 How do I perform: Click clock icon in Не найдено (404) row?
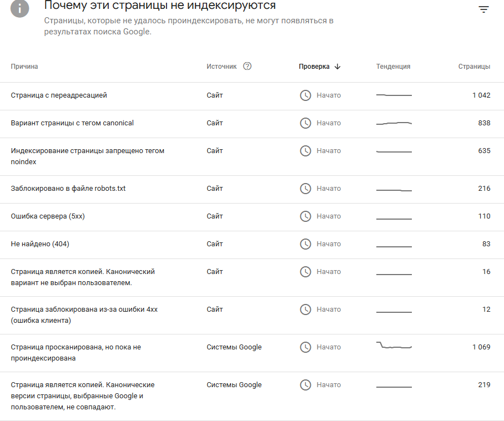[305, 244]
